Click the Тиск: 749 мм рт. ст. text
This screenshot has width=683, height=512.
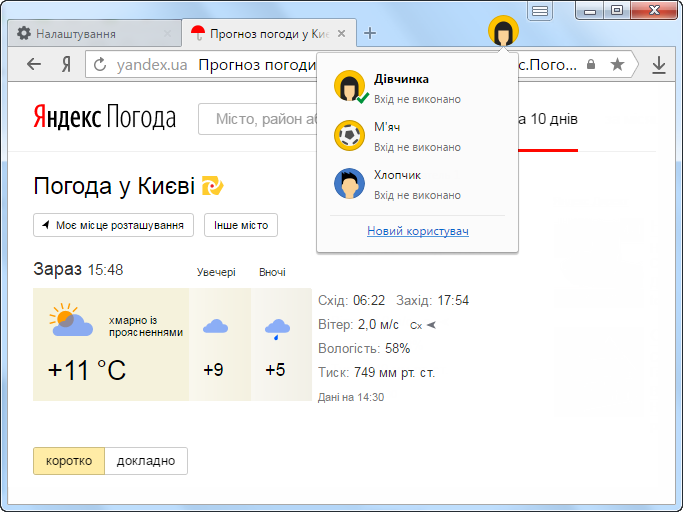(376, 373)
